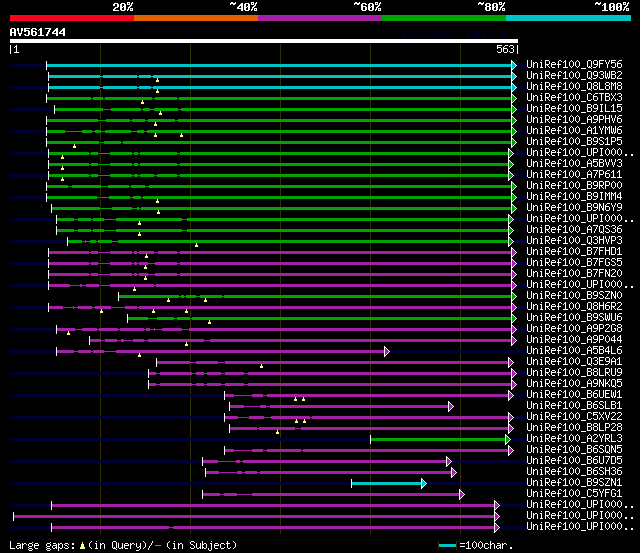Select the UniRef100_A9PHV6 label
Screen dimensions: 640x553
[x=574, y=120]
